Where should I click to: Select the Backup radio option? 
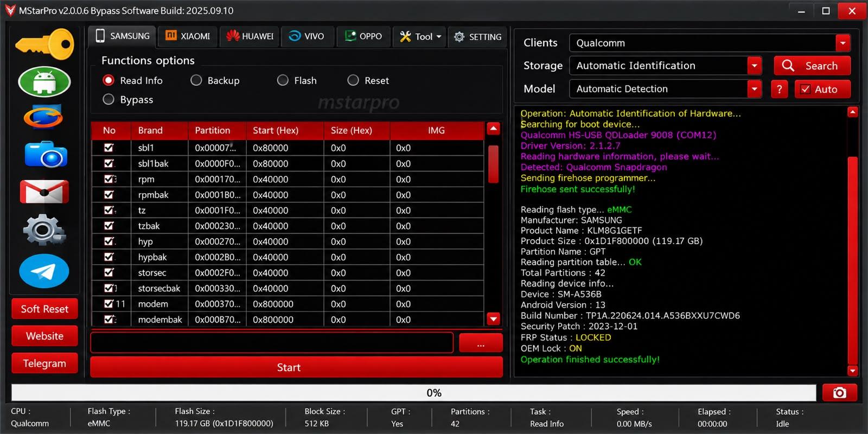[x=196, y=80]
